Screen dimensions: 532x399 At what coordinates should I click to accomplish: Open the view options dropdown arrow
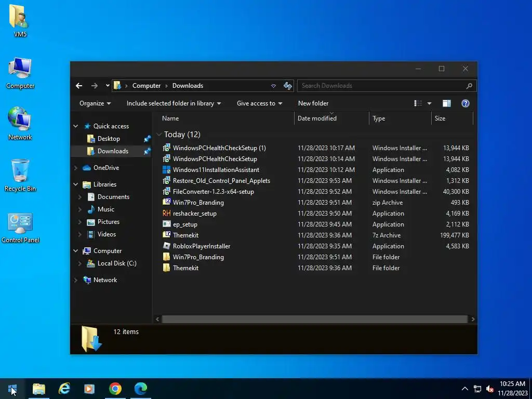coord(429,103)
